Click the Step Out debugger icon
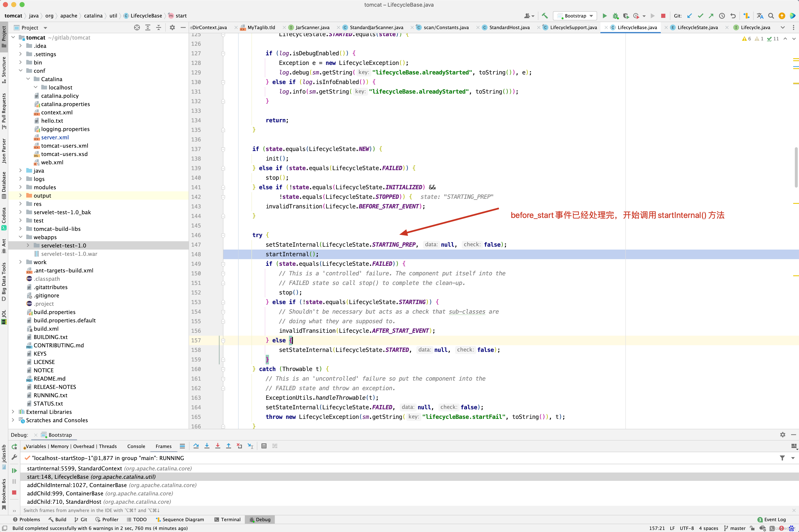Screen dimensions: 799x532 point(229,446)
